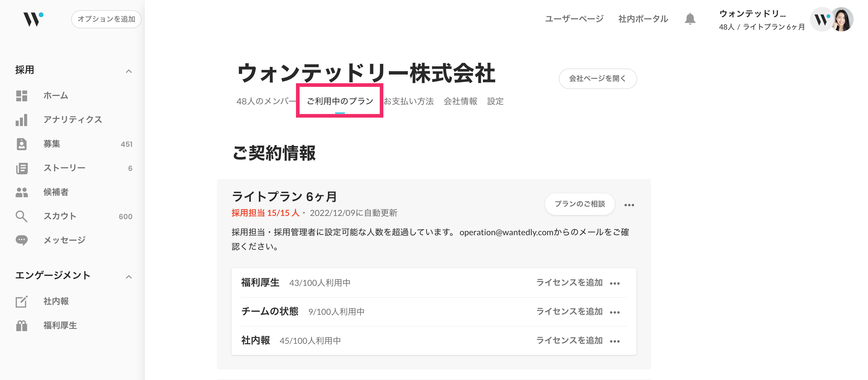Switch to the お支払い方法 tab
Image resolution: width=868 pixels, height=380 pixels.
(x=408, y=101)
